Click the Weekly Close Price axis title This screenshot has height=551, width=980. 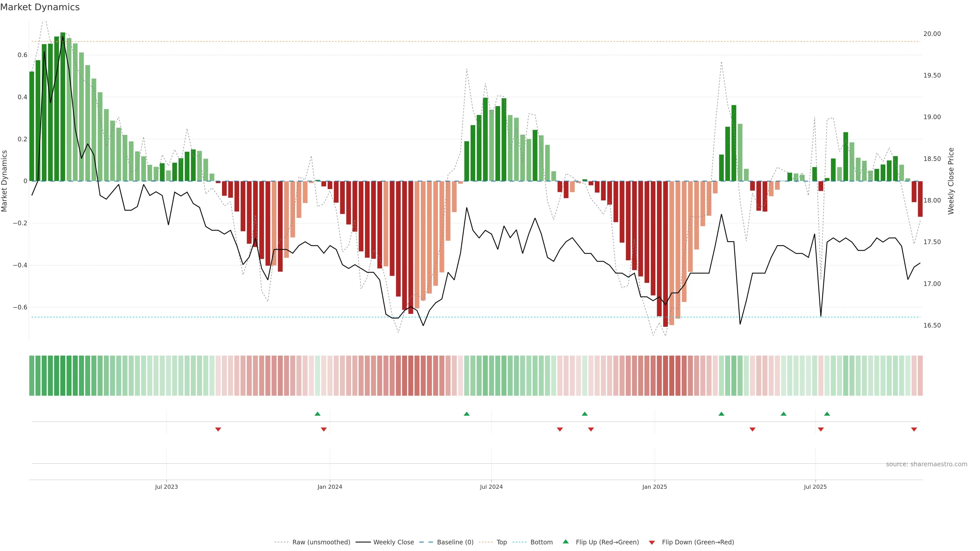pyautogui.click(x=951, y=181)
